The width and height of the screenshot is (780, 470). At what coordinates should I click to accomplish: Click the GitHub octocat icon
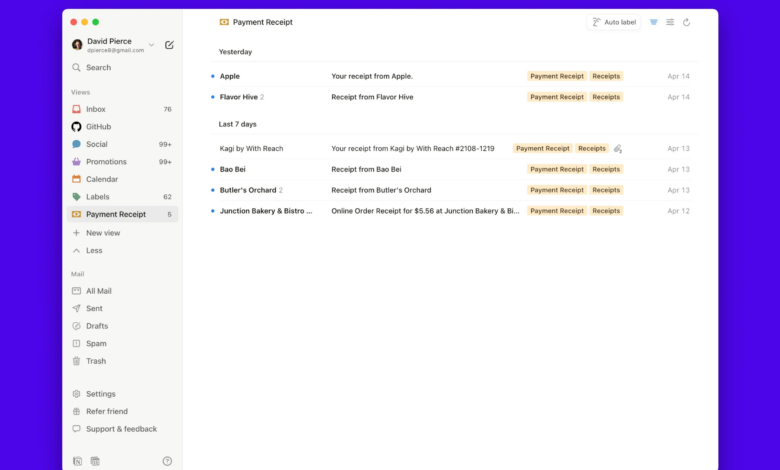click(x=76, y=127)
